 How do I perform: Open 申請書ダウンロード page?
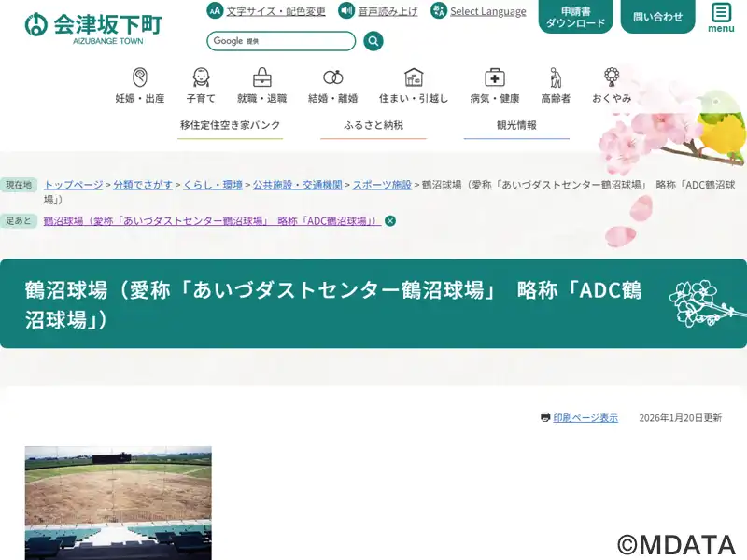[x=575, y=17]
